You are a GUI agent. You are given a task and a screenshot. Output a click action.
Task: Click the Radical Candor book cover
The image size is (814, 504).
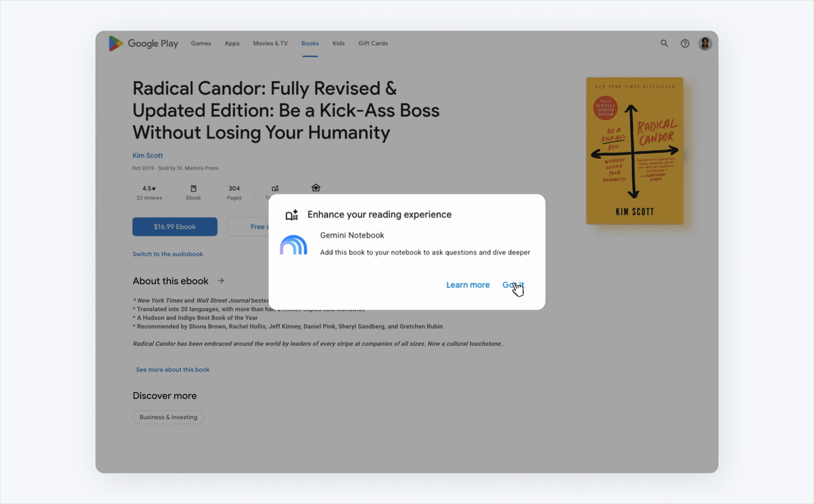(x=635, y=151)
